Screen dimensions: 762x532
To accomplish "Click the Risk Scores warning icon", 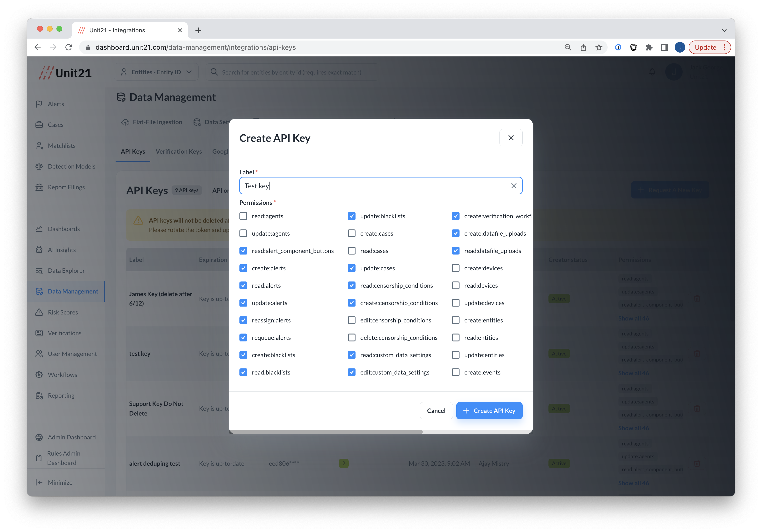I will (x=39, y=312).
